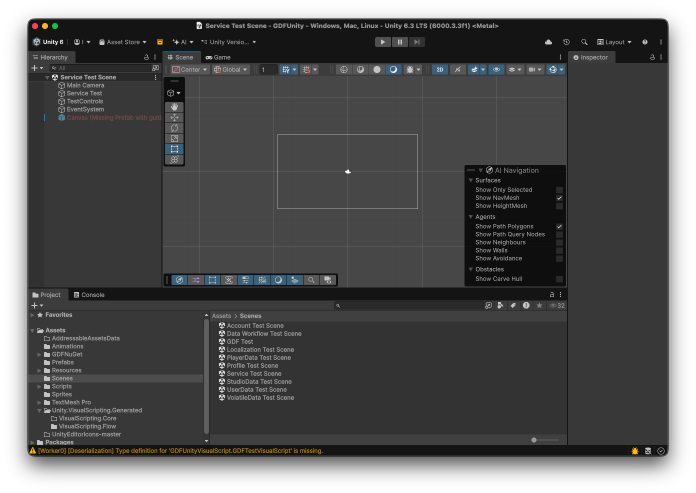The height and width of the screenshot is (493, 696).
Task: Collapse the Surfaces section
Action: pyautogui.click(x=471, y=180)
